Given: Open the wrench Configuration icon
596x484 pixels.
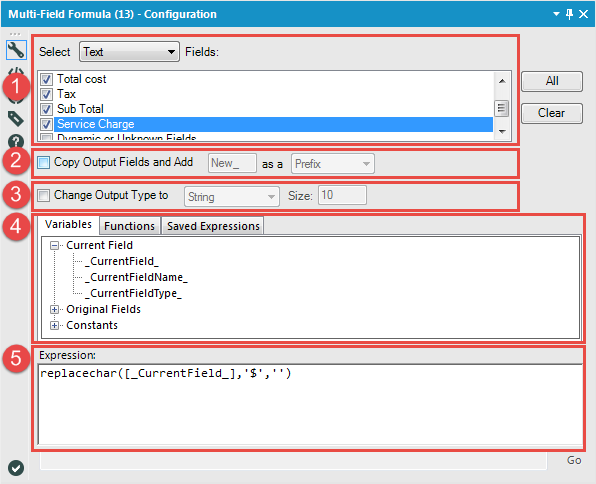Looking at the screenshot, I should pyautogui.click(x=16, y=50).
